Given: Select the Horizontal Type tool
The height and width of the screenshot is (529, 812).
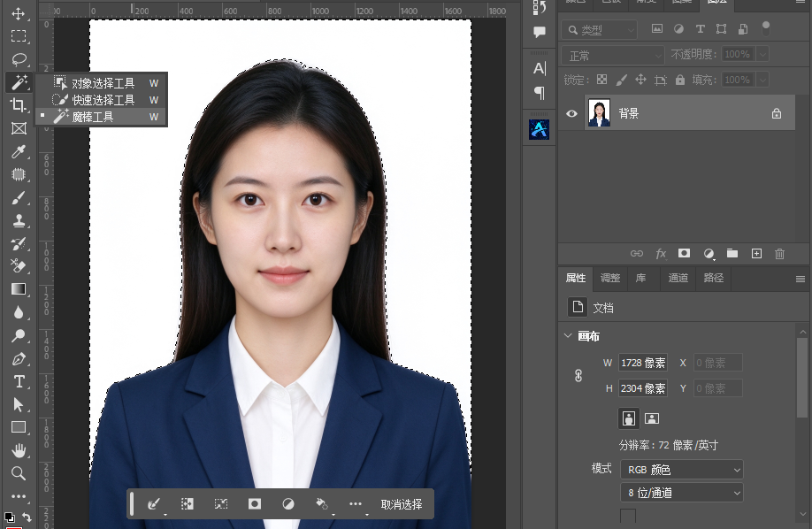Looking at the screenshot, I should click(x=19, y=381).
